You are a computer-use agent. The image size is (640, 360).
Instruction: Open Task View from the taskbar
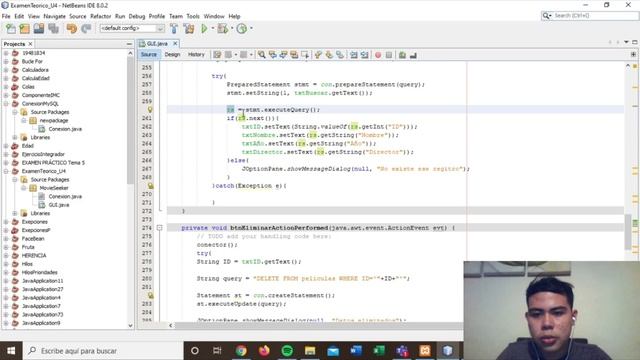pos(217,351)
